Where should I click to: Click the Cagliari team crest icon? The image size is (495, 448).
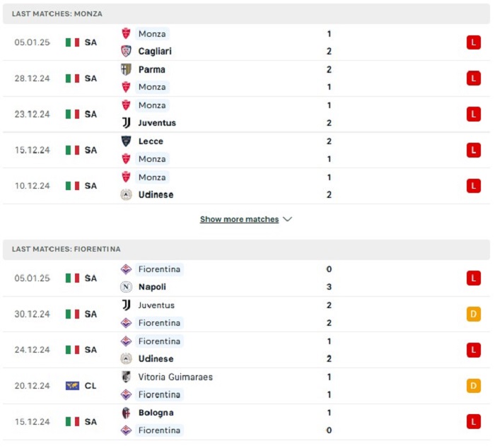[126, 51]
